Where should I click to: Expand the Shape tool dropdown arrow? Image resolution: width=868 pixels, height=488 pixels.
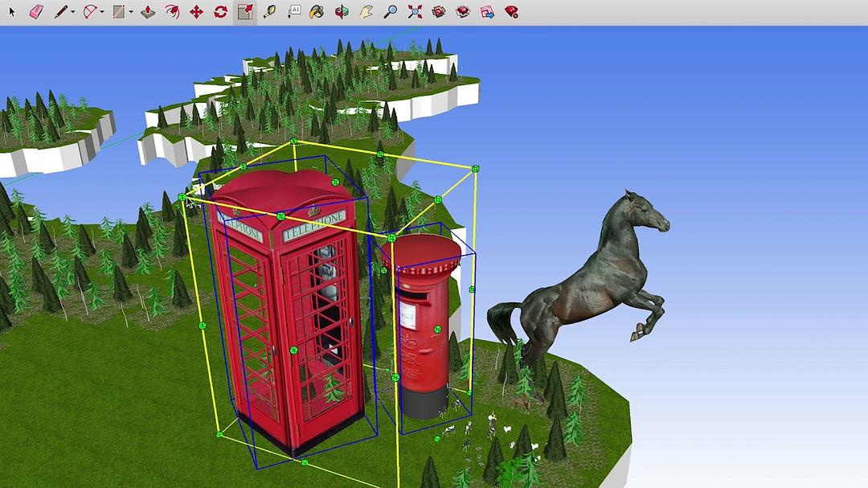130,12
